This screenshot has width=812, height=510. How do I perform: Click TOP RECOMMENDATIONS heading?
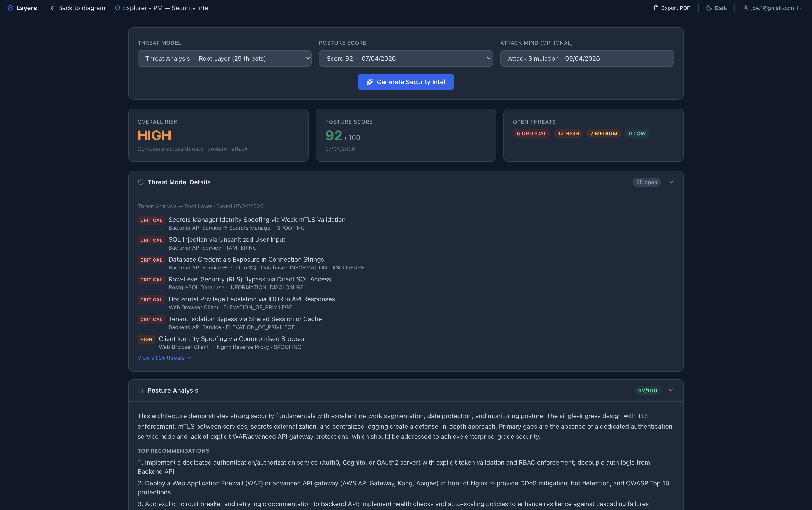point(173,451)
